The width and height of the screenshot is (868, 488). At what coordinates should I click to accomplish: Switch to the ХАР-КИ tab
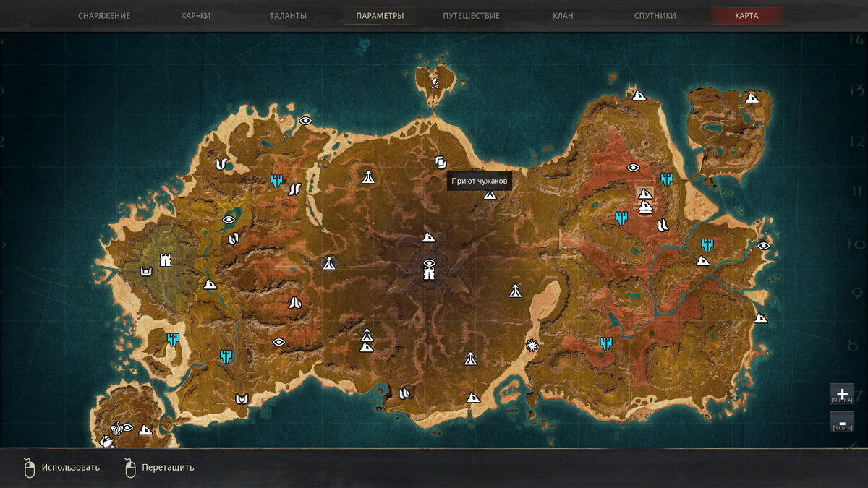[196, 15]
